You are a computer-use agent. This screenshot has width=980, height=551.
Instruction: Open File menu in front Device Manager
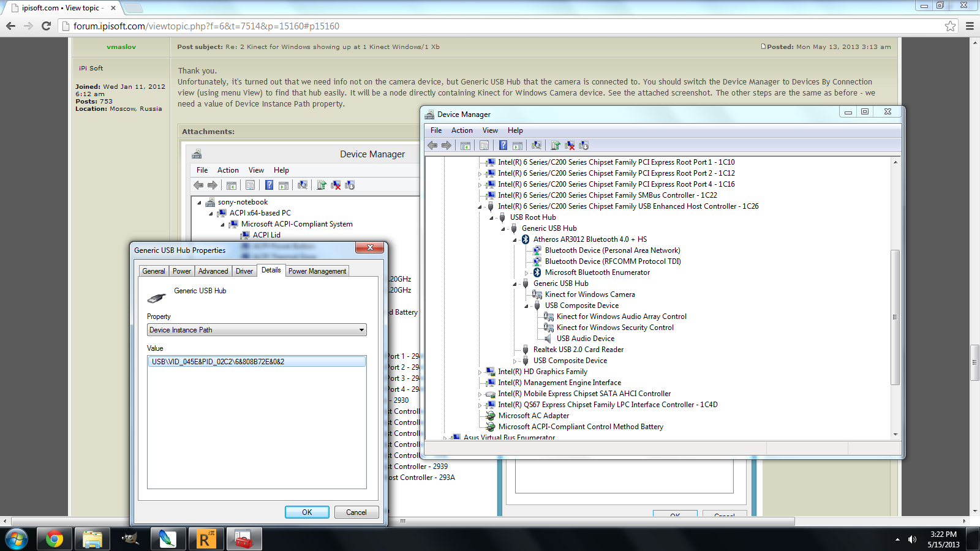pos(436,130)
